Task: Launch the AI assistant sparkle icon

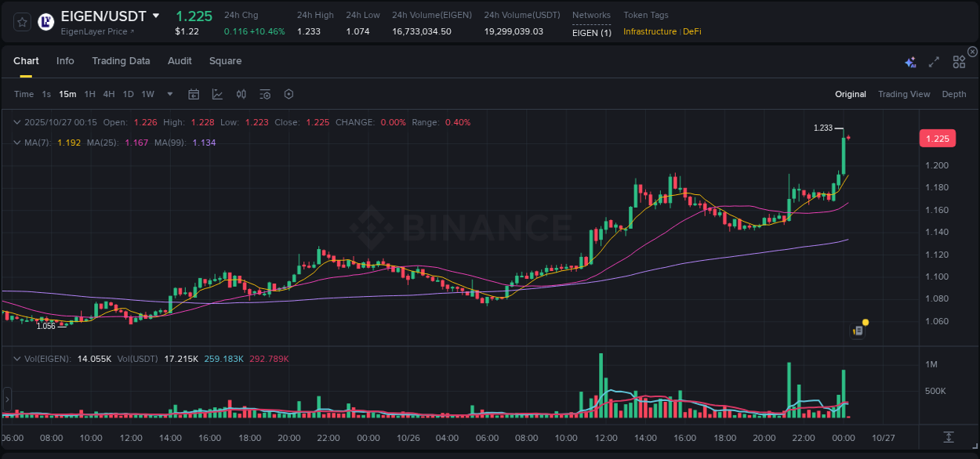Action: tap(910, 61)
